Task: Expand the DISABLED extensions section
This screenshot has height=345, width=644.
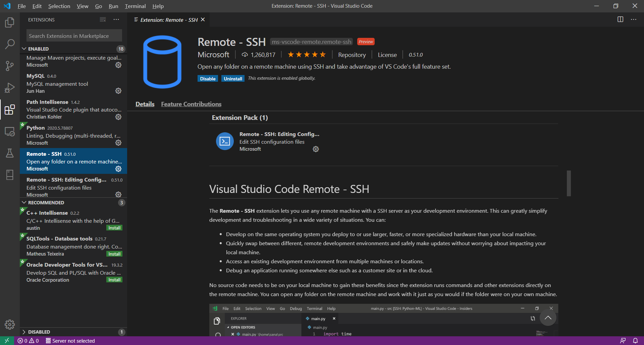Action: pos(24,332)
